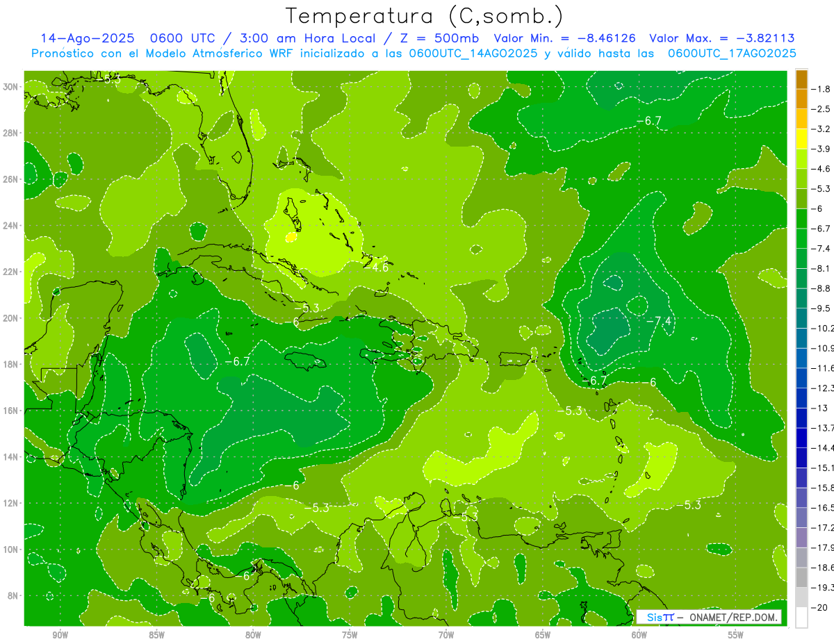
Task: Click the '-6.7' contour label west of Jamaica
Action: [x=237, y=361]
